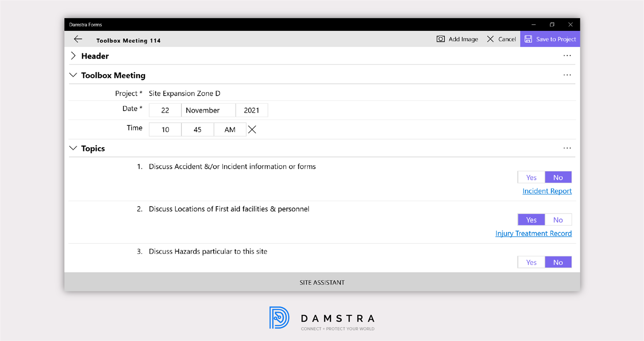Toggle Yes for Discuss Accident information topic
644x341 pixels.
click(531, 177)
